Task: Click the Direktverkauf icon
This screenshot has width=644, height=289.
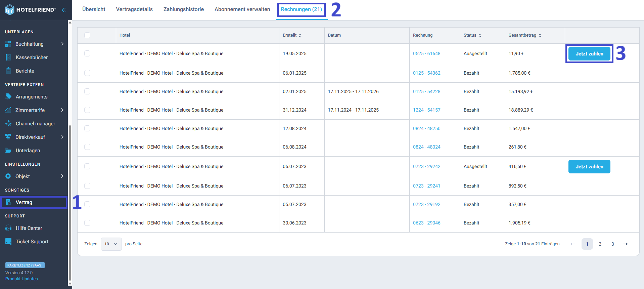Action: 8,137
